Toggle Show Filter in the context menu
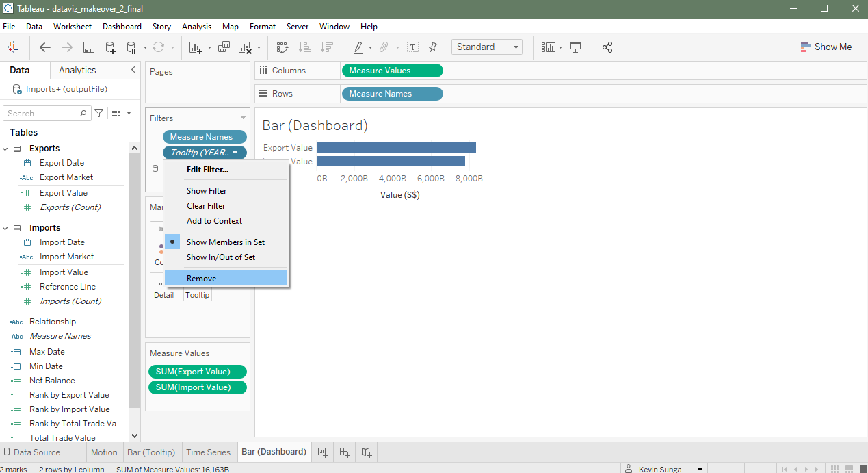The width and height of the screenshot is (868, 473). click(x=207, y=191)
